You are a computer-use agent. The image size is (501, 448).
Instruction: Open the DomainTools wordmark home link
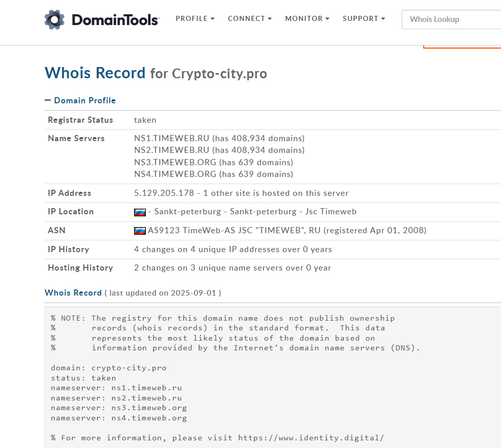pos(115,20)
